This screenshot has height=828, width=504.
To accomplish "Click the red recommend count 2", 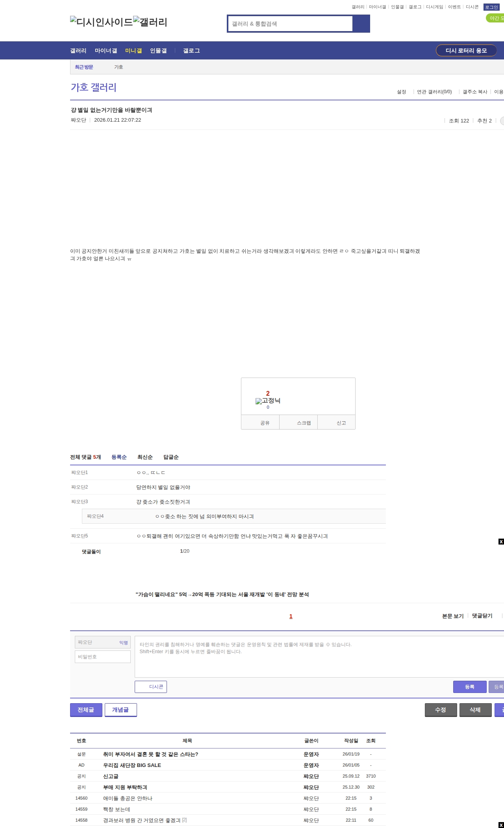I will (x=268, y=393).
